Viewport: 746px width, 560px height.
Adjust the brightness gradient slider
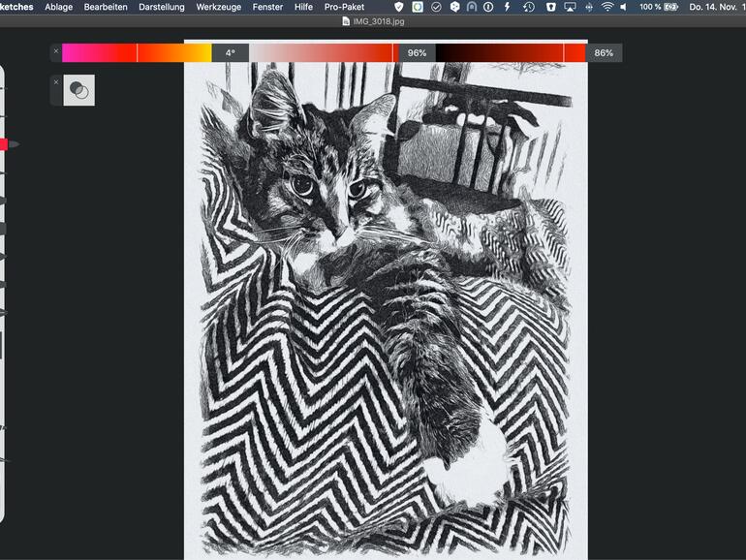(x=511, y=53)
